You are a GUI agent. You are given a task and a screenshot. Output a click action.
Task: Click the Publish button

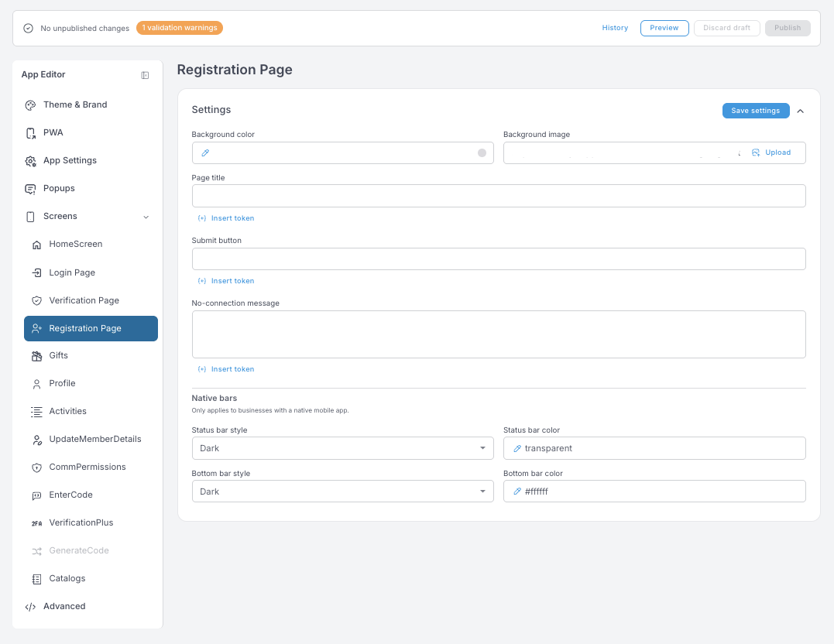[788, 28]
